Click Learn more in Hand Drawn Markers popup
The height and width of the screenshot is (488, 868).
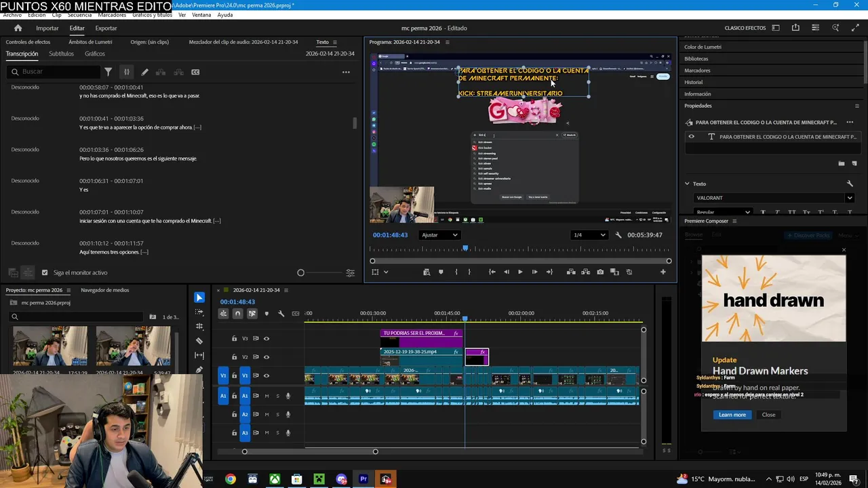(x=732, y=415)
